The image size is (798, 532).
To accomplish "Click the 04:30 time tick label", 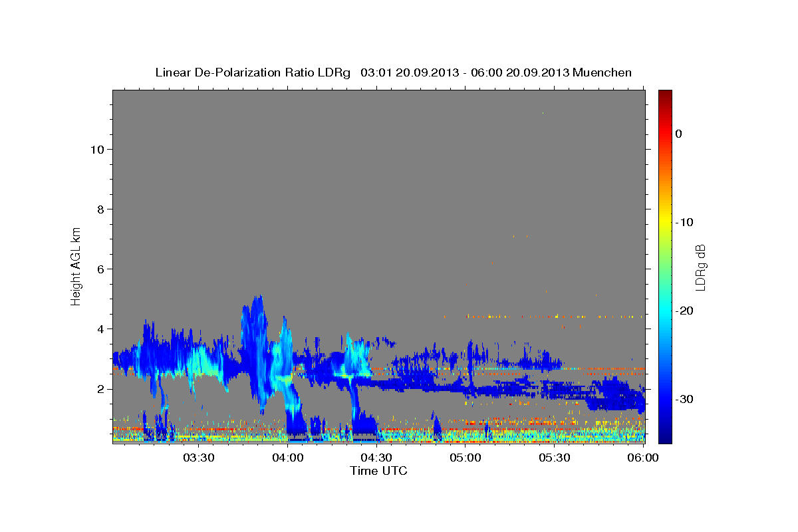I will (376, 458).
